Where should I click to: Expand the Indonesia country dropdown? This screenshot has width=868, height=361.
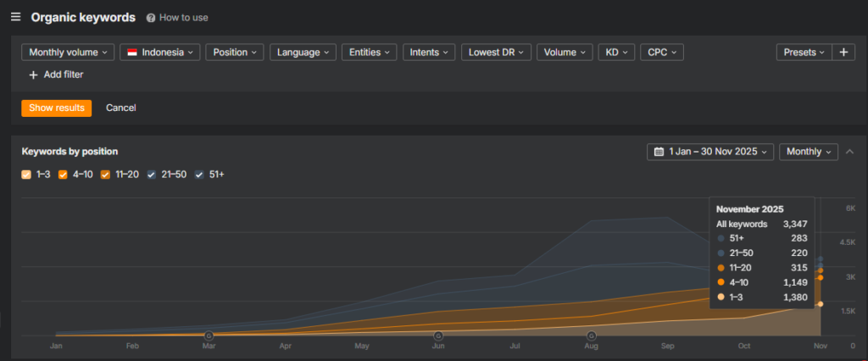pos(160,53)
